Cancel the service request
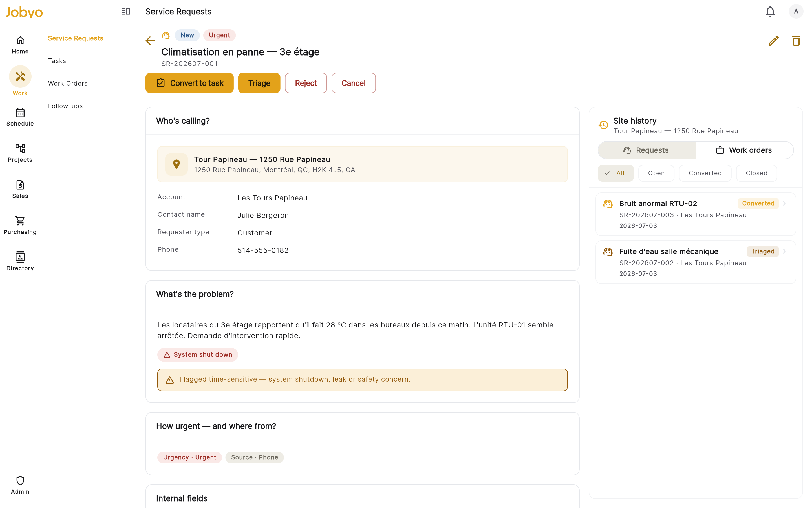This screenshot has width=812, height=508. [353, 83]
